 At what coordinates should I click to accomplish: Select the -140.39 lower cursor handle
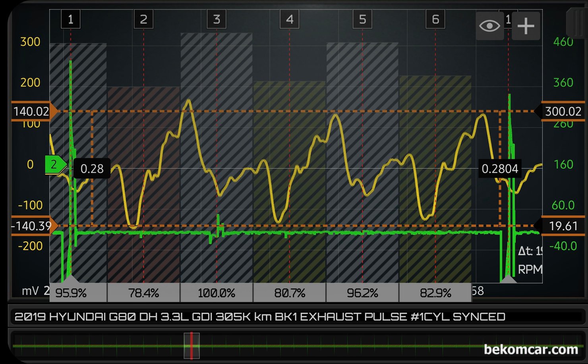[32, 226]
